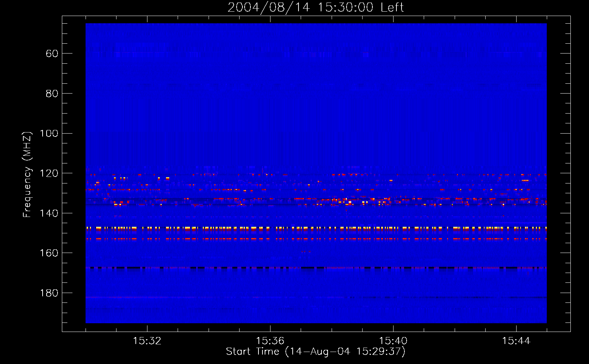Screen dimensions: 589x364
Task: Click the 120 frequency tick label
Action: (49, 174)
